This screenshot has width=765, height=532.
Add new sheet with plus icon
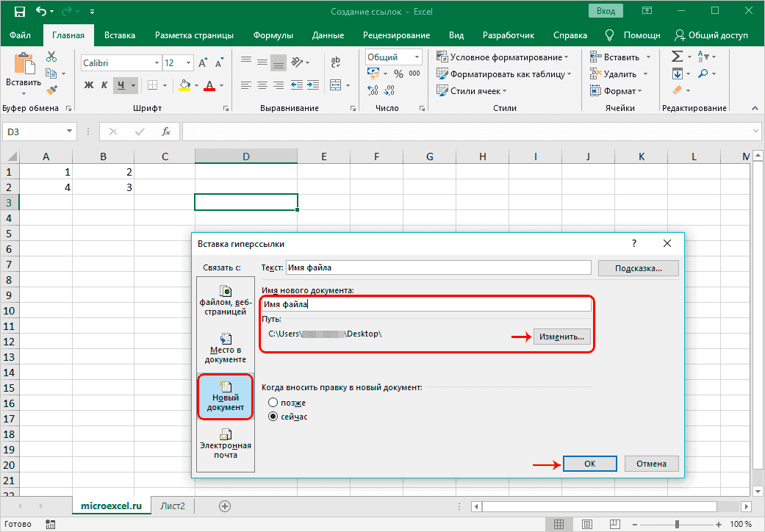[x=225, y=506]
